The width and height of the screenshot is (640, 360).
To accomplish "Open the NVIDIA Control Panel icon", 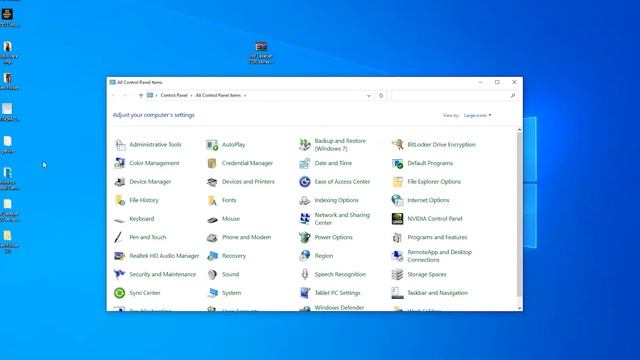I will click(x=398, y=219).
